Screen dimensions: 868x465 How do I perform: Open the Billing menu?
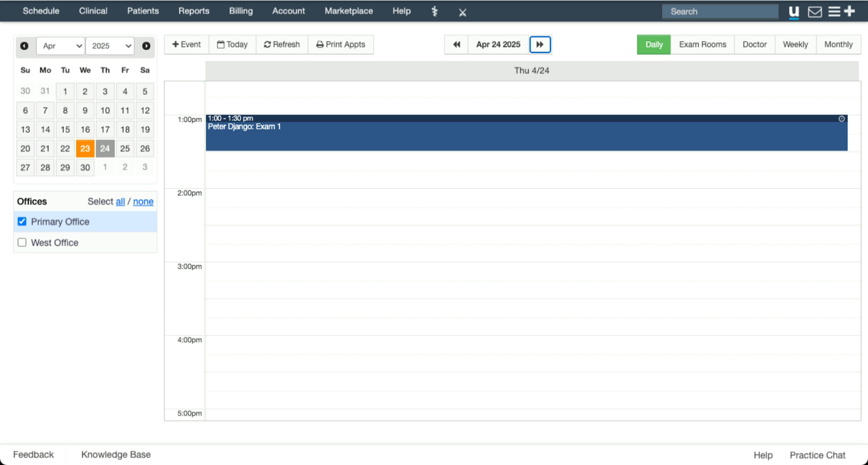(241, 11)
